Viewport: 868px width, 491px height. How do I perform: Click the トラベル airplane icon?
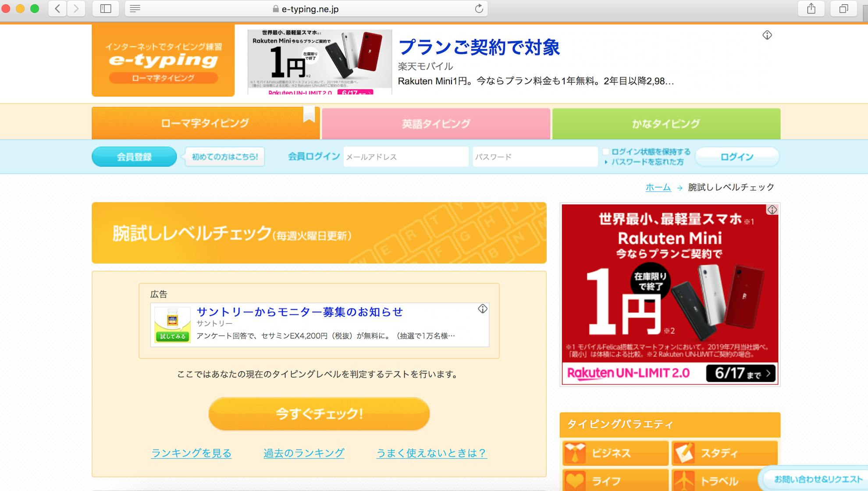(x=684, y=481)
